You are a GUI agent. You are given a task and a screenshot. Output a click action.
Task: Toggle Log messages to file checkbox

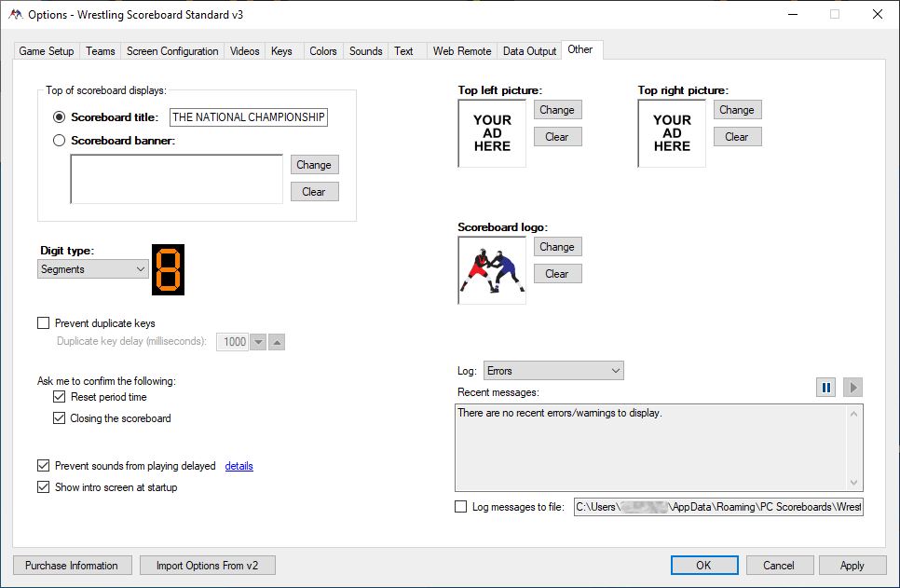pyautogui.click(x=461, y=507)
